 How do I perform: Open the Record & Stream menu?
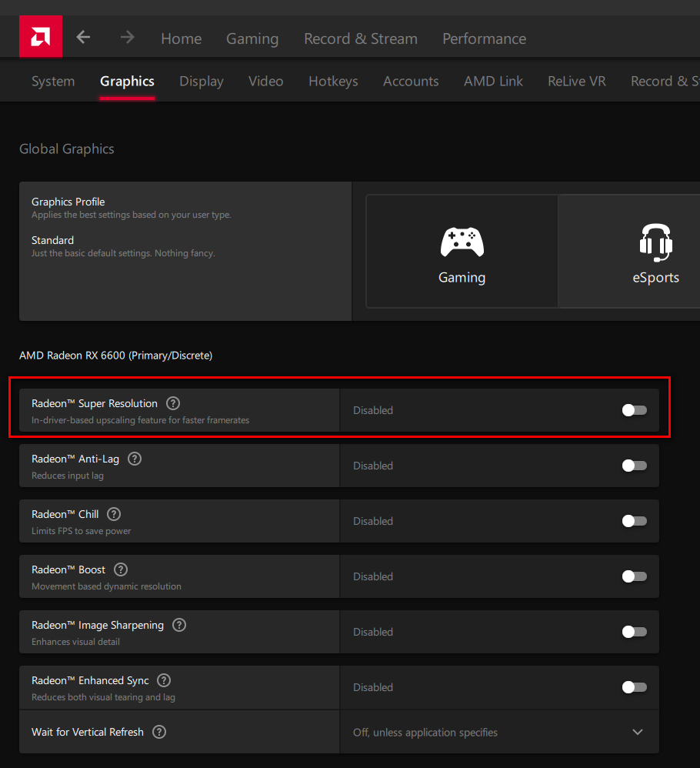tap(360, 38)
